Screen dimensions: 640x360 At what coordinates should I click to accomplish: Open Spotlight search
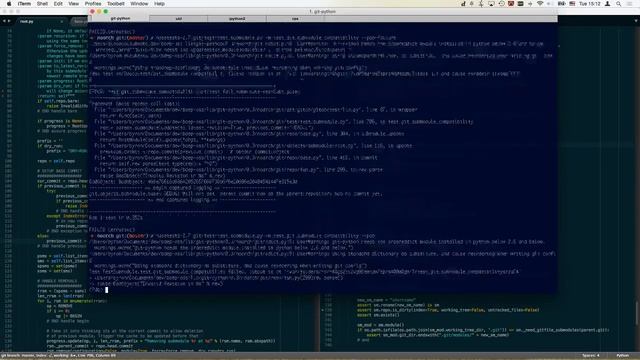(619, 4)
